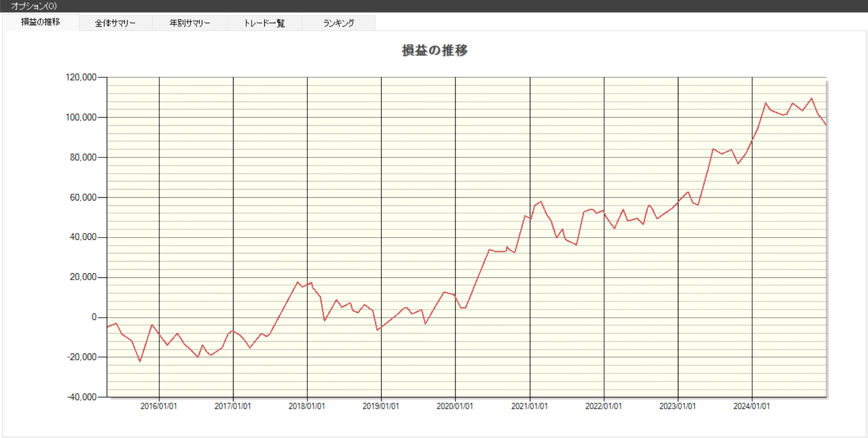Click the 2018/01/01 axis label
Image resolution: width=868 pixels, height=438 pixels.
[307, 406]
